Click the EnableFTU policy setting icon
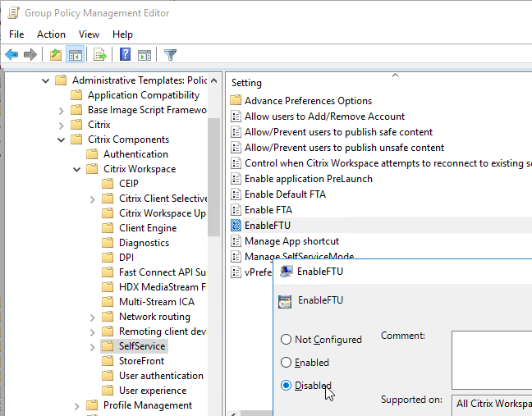This screenshot has height=416, width=532. coord(236,225)
